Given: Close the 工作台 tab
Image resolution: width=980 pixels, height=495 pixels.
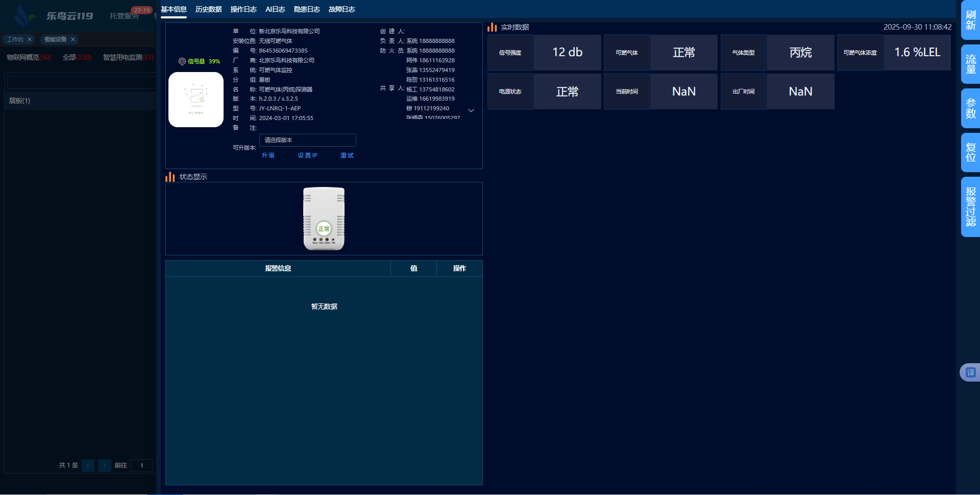Looking at the screenshot, I should pyautogui.click(x=30, y=39).
